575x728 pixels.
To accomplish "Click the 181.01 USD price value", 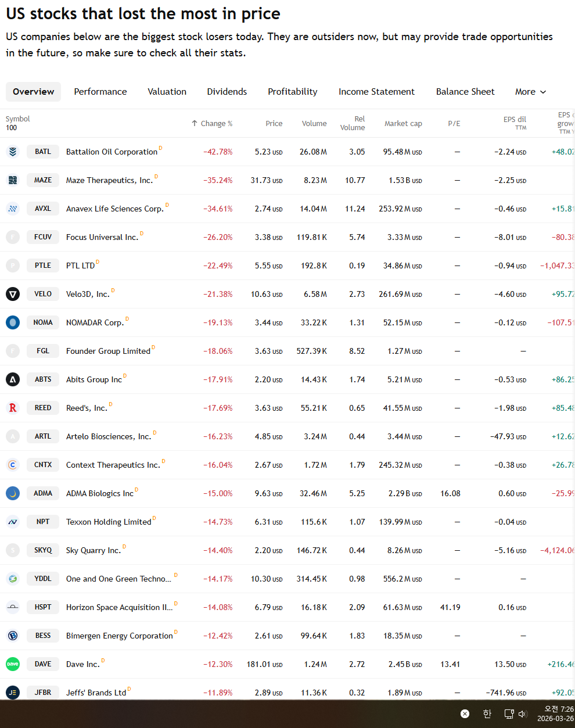I will tap(264, 664).
